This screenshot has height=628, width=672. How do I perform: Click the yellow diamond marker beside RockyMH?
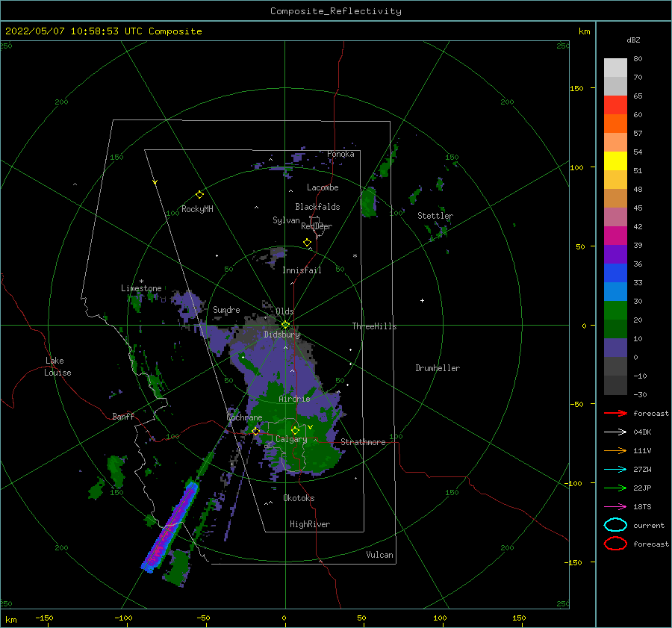[x=199, y=195]
